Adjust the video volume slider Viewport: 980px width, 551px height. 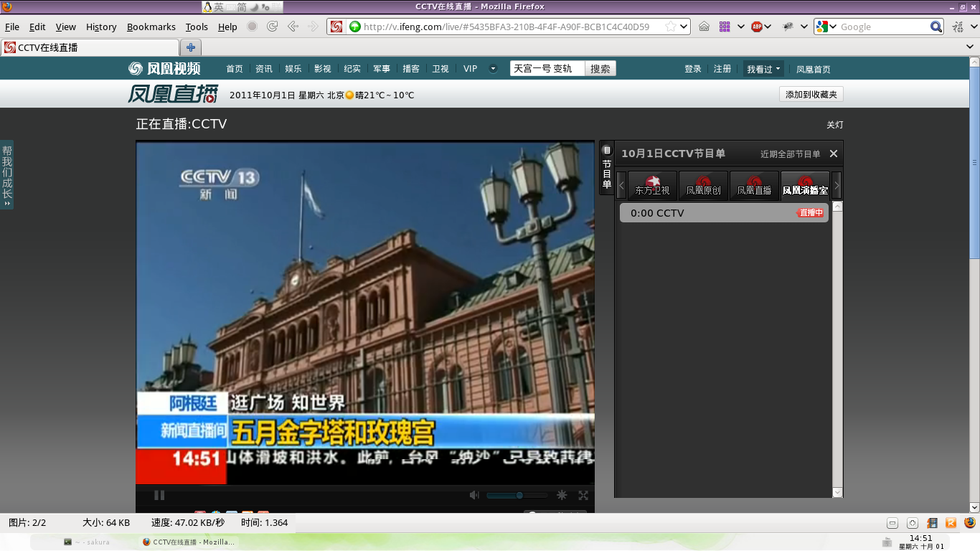click(517, 495)
